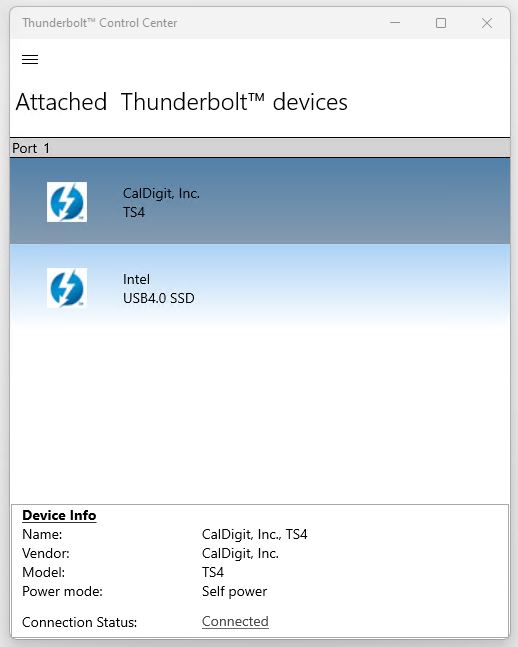Screen dimensions: 518x647
Task: Close the Thunderbolt Control Center window
Action: [487, 23]
